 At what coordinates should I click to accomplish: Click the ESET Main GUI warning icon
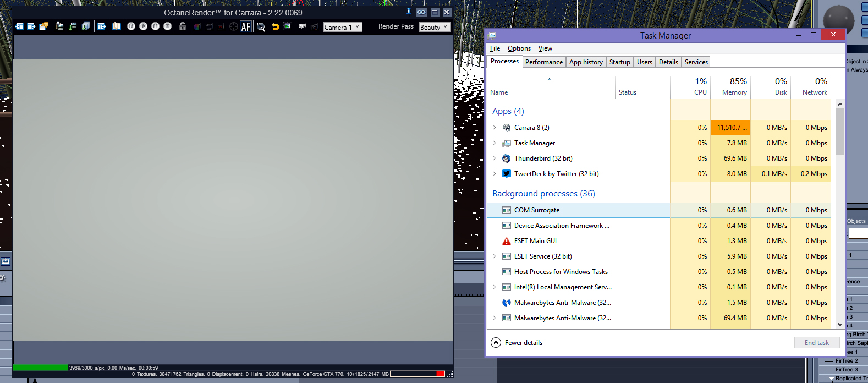coord(507,241)
